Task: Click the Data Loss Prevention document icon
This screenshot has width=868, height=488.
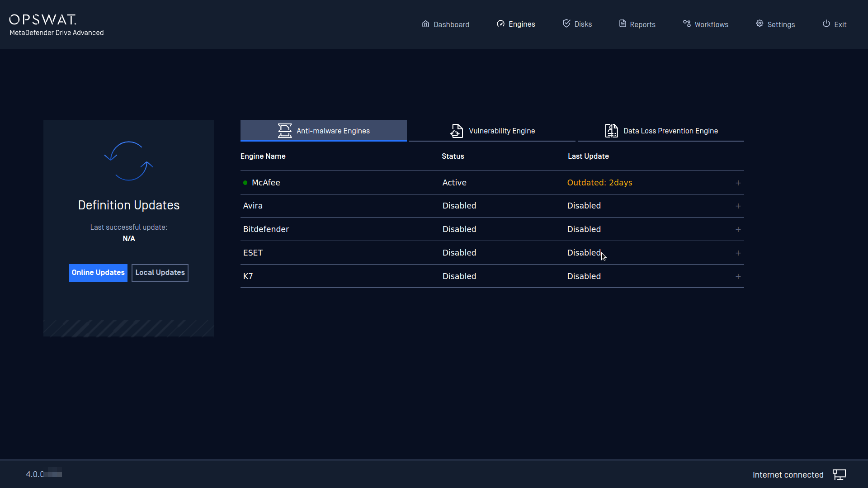Action: [611, 131]
